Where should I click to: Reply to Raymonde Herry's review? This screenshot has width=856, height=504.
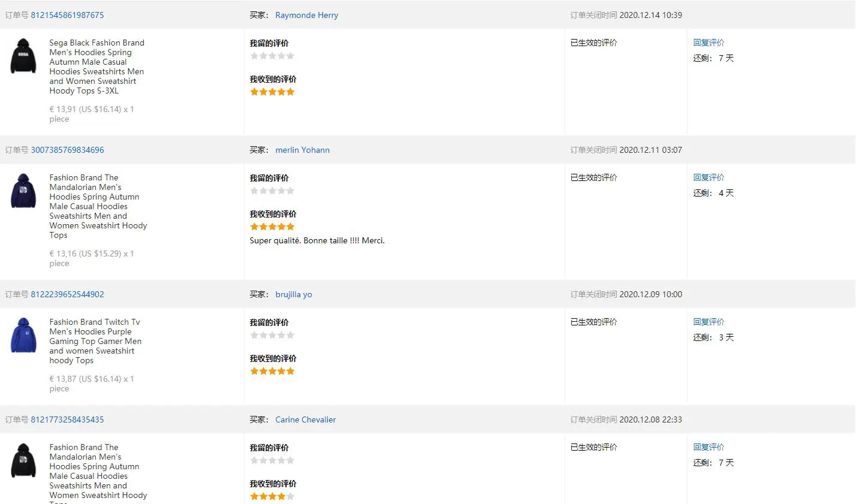(x=709, y=43)
